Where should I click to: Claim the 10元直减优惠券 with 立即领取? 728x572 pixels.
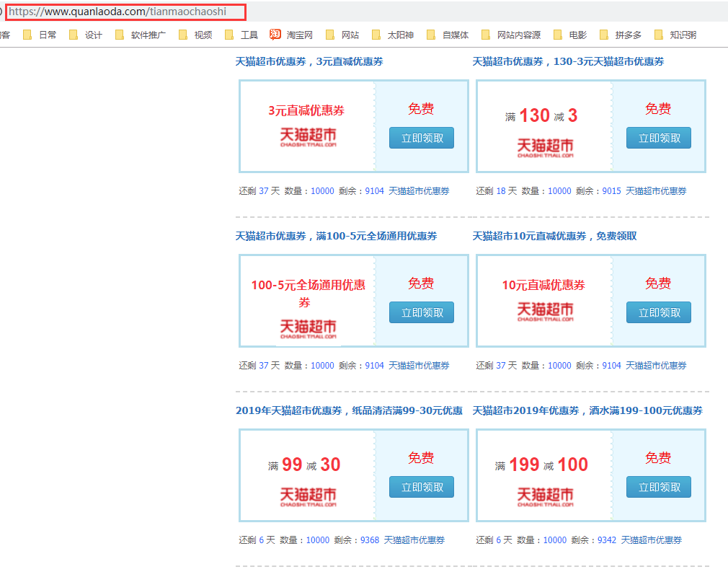[x=659, y=312]
